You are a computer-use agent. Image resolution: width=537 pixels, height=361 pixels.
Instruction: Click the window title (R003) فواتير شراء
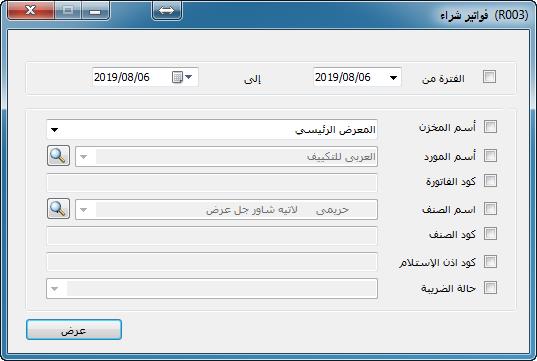[x=484, y=15]
